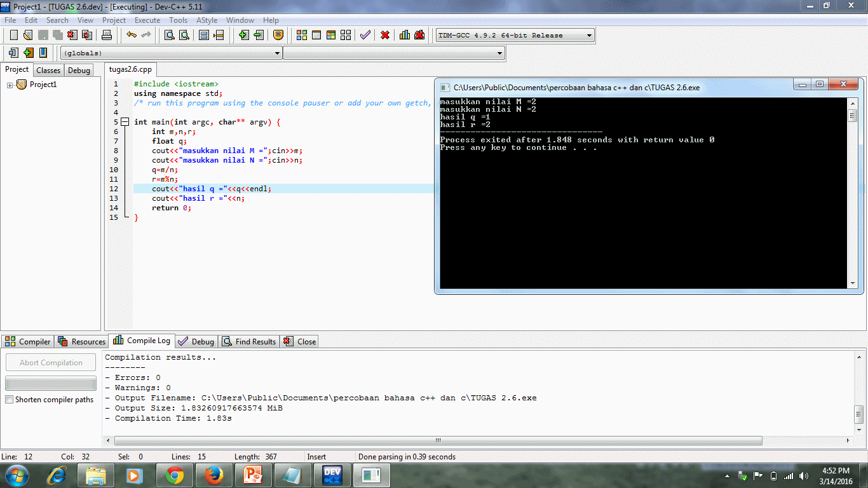Click the green-plus Toggle Bookmarks icon

tap(28, 53)
